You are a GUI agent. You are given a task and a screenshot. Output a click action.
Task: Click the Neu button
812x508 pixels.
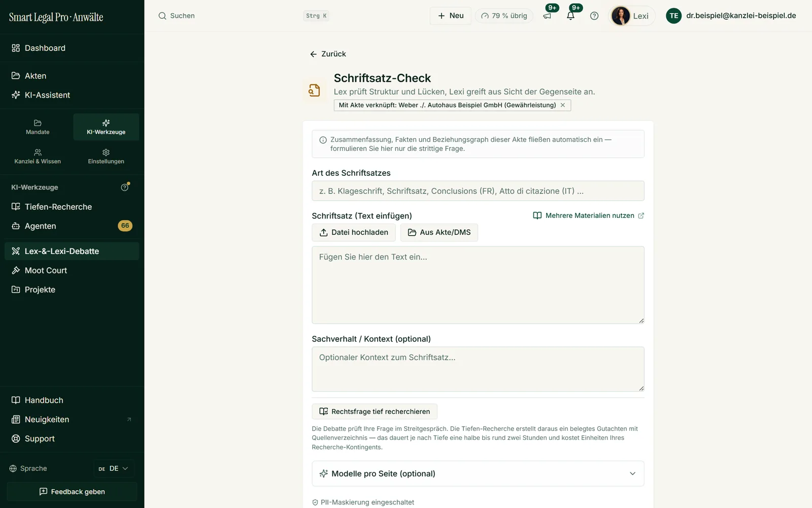451,16
